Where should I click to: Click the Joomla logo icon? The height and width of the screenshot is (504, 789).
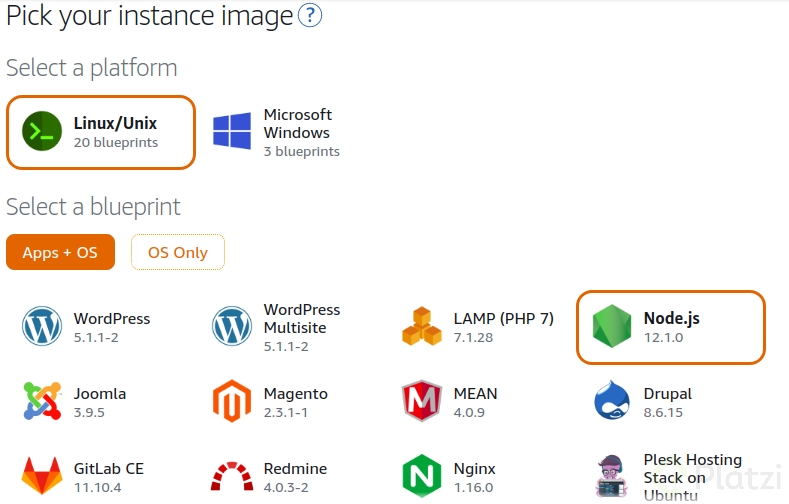tap(42, 401)
